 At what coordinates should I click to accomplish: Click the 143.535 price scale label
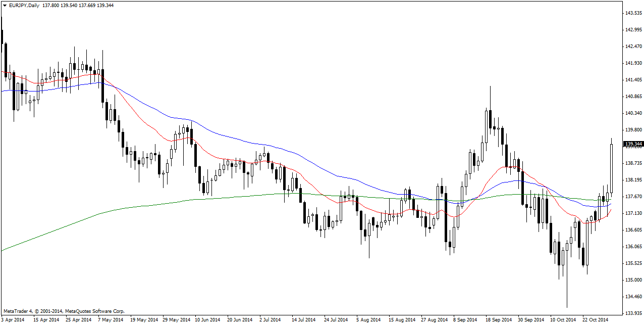[x=633, y=13]
